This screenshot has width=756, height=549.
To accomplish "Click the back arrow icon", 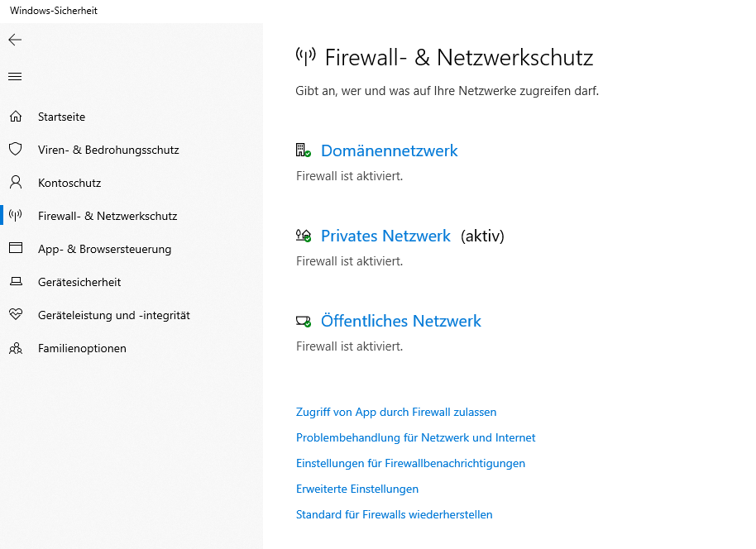I will pos(15,40).
